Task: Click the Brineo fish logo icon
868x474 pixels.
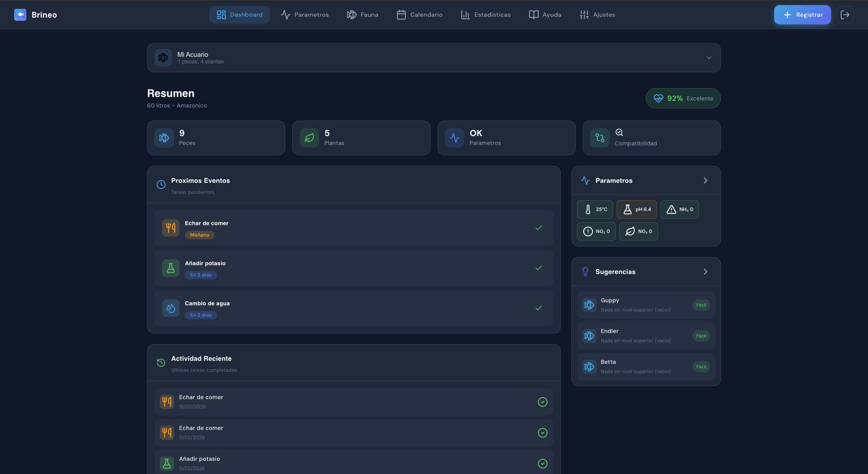Action: [x=20, y=15]
